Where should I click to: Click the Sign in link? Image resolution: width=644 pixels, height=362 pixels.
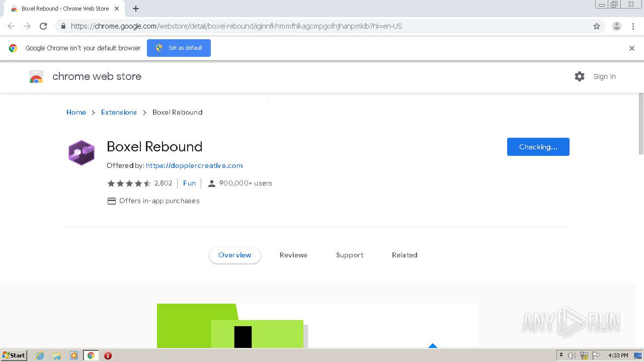pyautogui.click(x=604, y=76)
